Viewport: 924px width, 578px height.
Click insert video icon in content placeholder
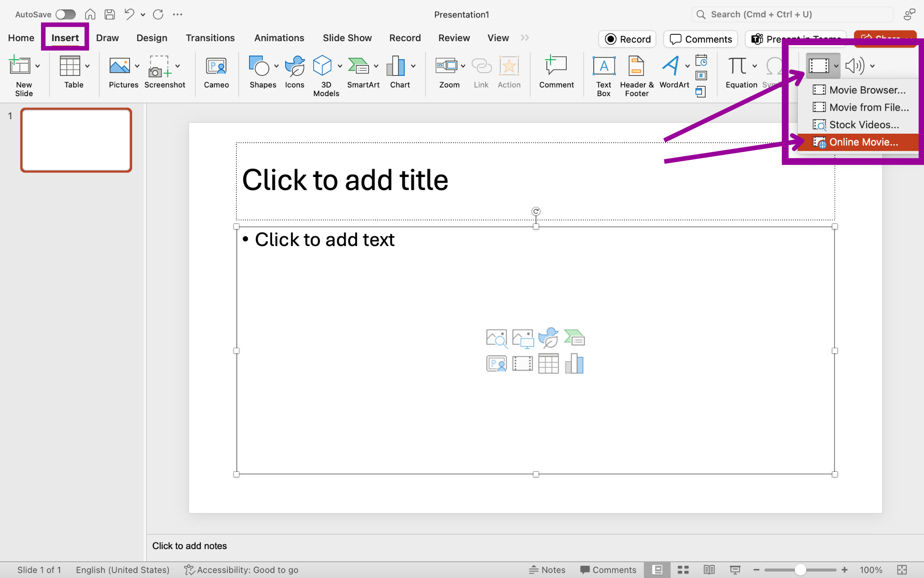pyautogui.click(x=522, y=364)
